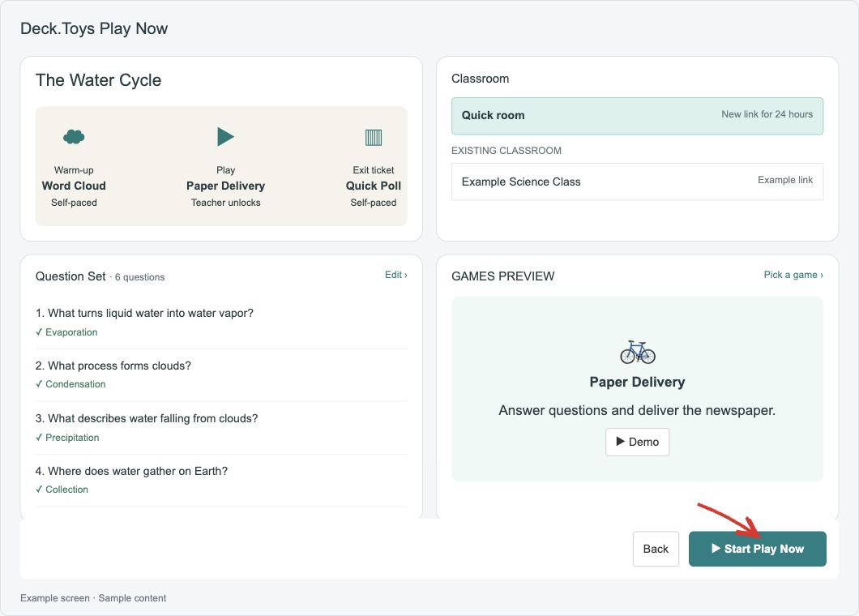This screenshot has height=616, width=859.
Task: Click the 'New link for 24 hours' note
Action: [x=767, y=114]
